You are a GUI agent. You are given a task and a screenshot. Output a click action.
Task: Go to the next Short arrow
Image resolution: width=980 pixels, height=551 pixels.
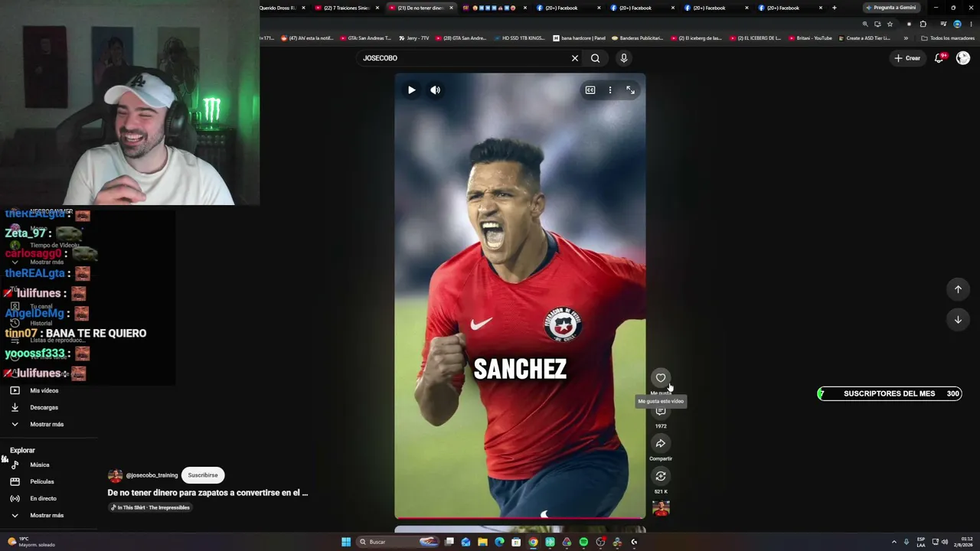[958, 320]
